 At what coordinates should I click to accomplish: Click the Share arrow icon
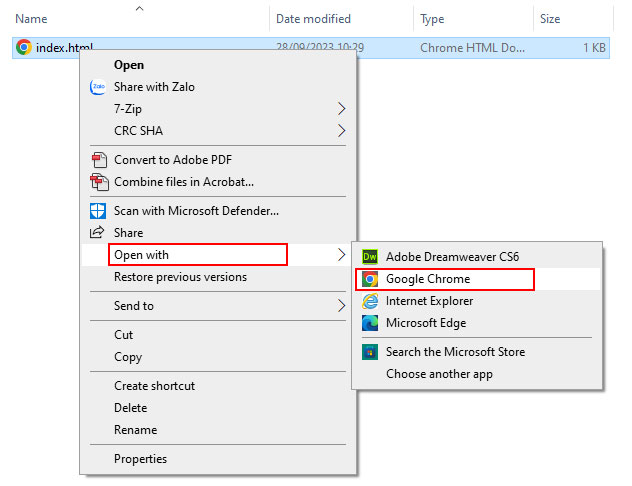98,233
